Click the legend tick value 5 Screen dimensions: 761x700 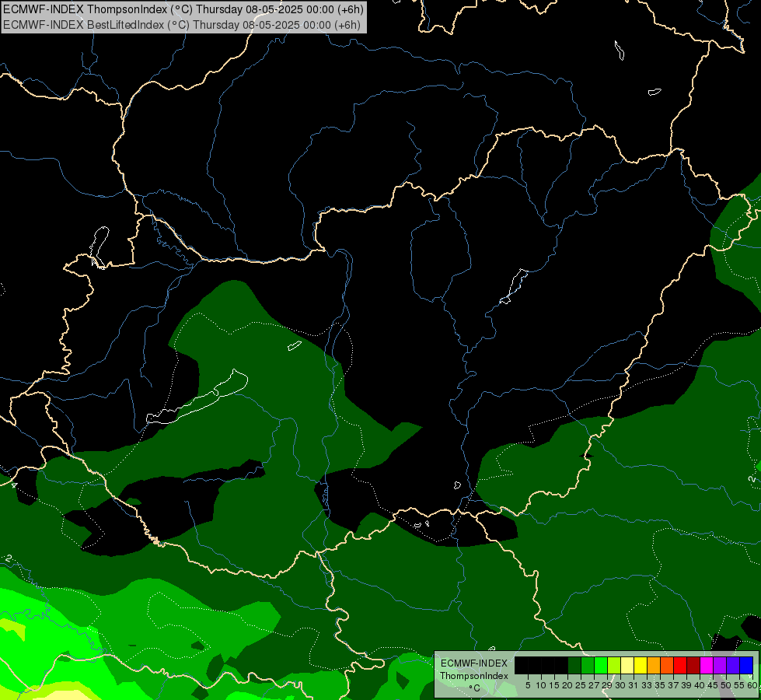point(528,685)
